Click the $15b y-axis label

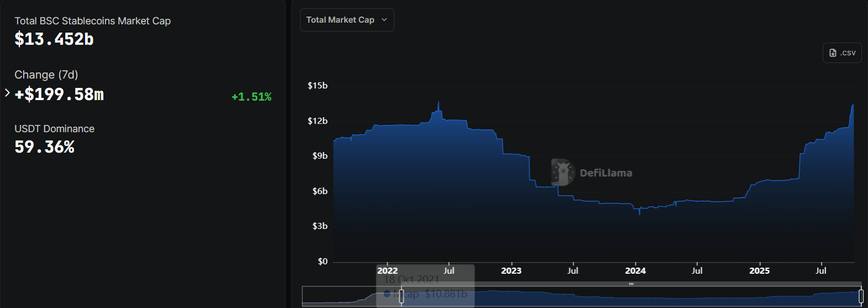[x=318, y=86]
